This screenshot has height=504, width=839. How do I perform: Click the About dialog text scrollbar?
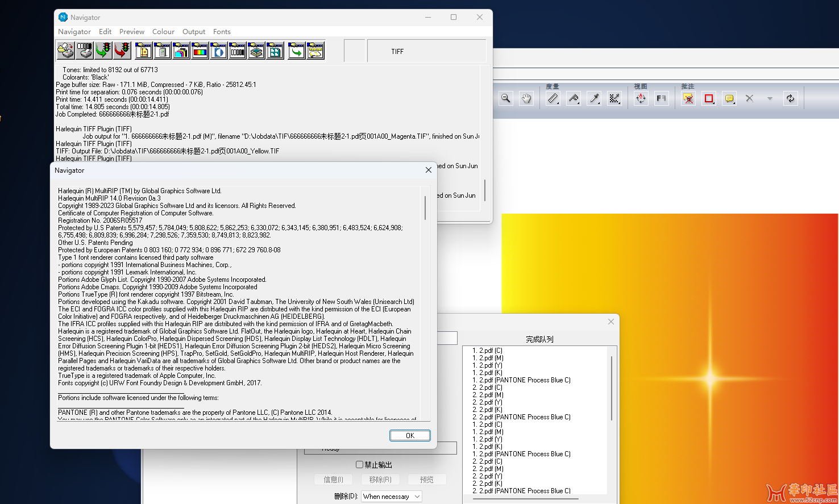point(425,208)
